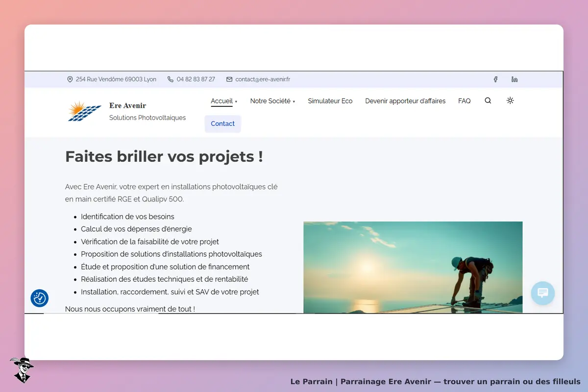Click the Le Parrain Parrainage caption text
588x392 pixels.
tap(436, 381)
